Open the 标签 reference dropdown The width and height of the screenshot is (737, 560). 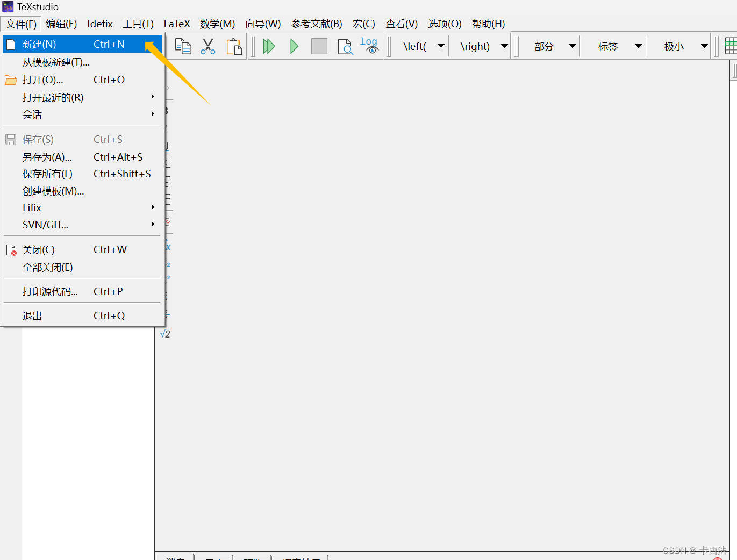pyautogui.click(x=638, y=46)
